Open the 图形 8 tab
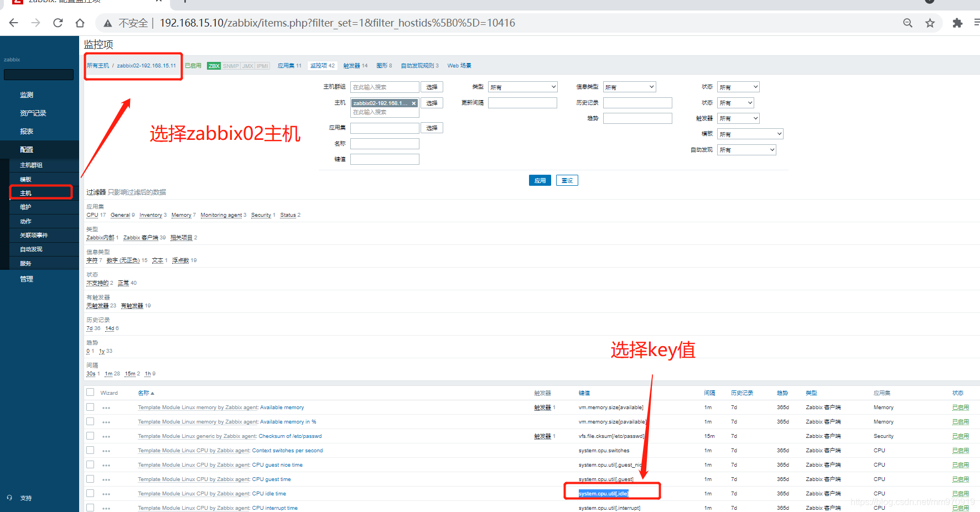This screenshot has height=512, width=980. pyautogui.click(x=384, y=66)
